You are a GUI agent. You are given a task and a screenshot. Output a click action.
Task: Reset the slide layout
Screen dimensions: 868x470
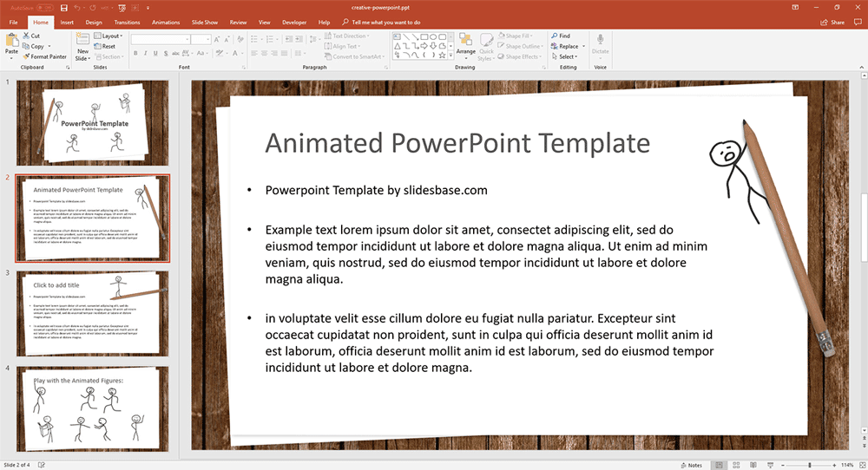[x=105, y=47]
